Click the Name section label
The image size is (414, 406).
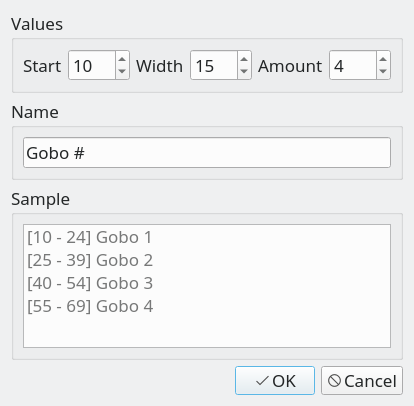[x=35, y=112]
